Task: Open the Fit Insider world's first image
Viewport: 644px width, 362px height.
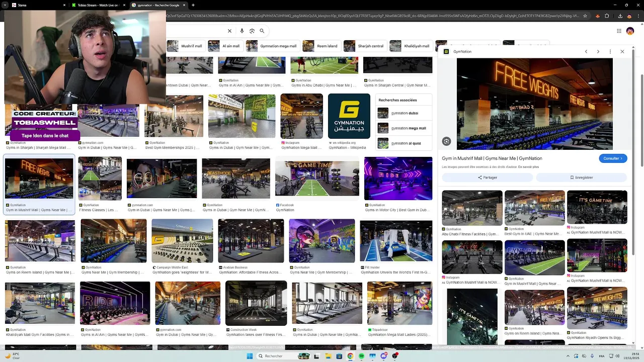Action: (396, 241)
